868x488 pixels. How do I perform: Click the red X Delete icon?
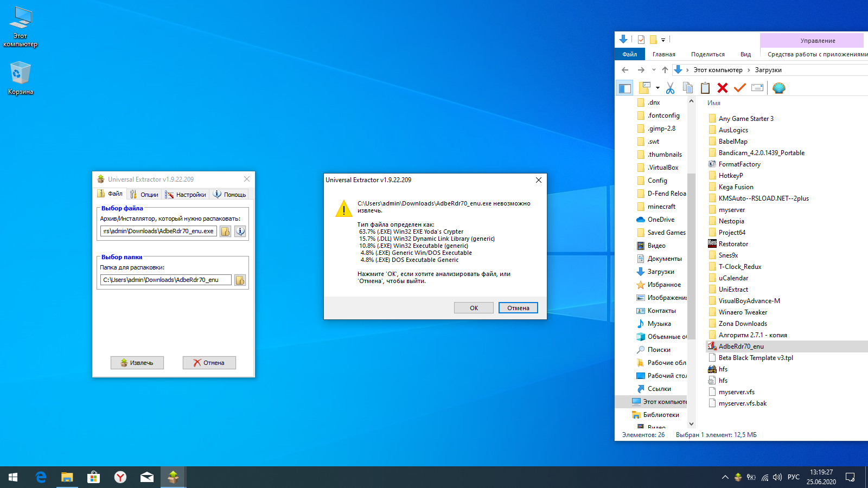click(722, 88)
